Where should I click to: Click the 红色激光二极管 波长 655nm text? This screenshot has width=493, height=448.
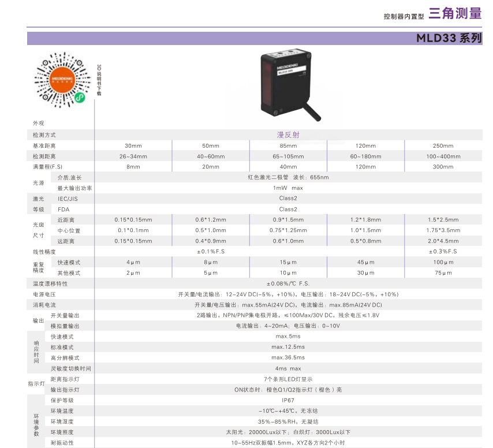pyautogui.click(x=288, y=177)
